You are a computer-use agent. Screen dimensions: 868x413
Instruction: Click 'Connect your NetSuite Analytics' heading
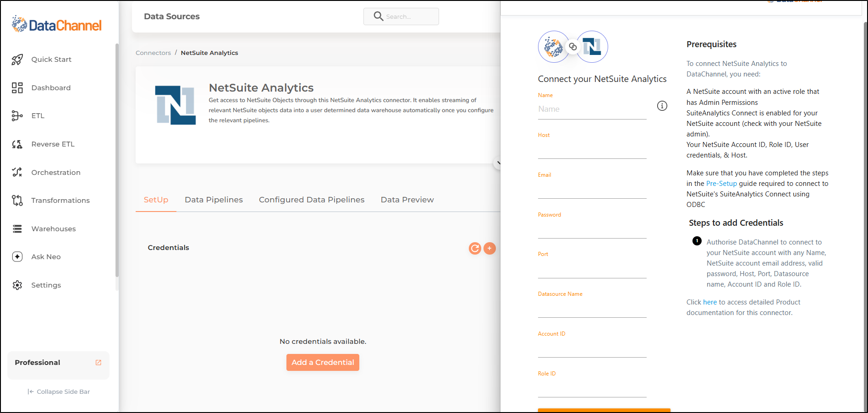(602, 79)
